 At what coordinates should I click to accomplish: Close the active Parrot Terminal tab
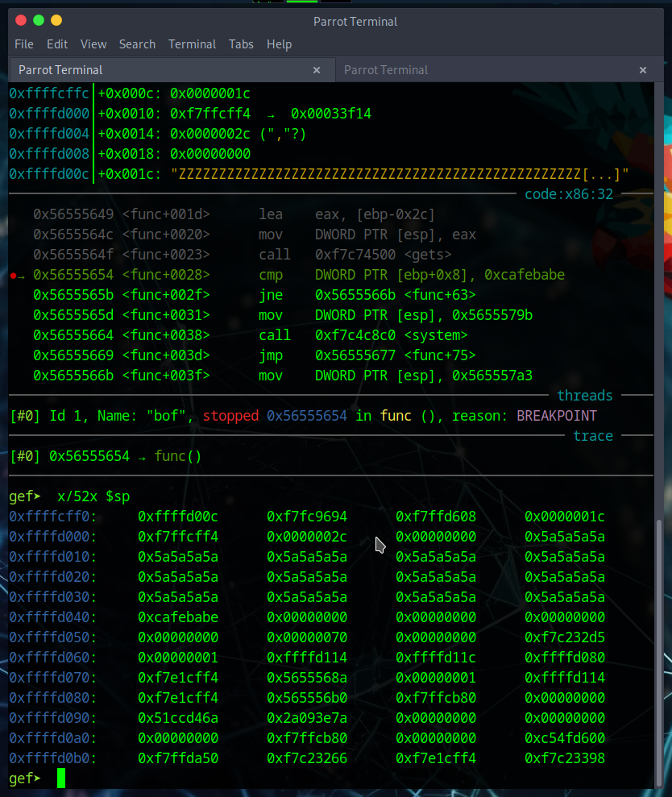point(317,70)
